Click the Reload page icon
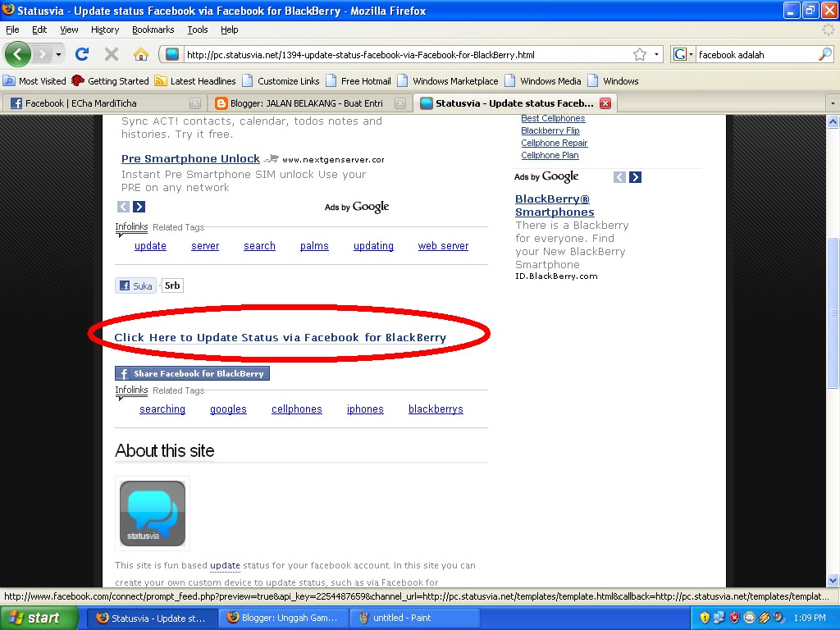The width and height of the screenshot is (840, 630). 82,54
